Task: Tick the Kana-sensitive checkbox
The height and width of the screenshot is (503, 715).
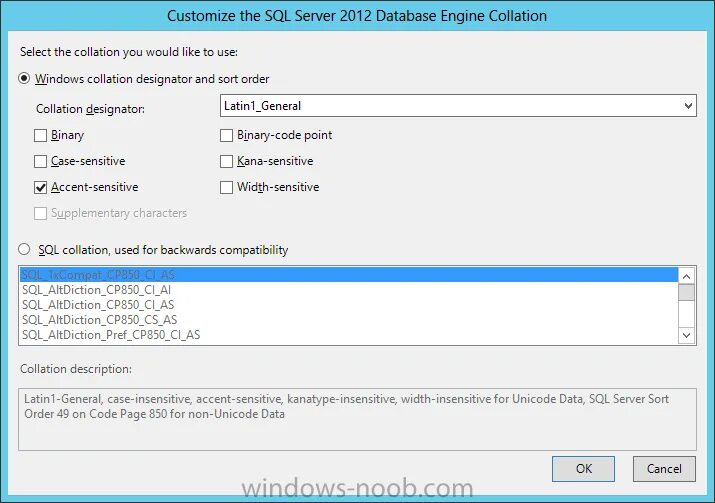Action: point(226,161)
